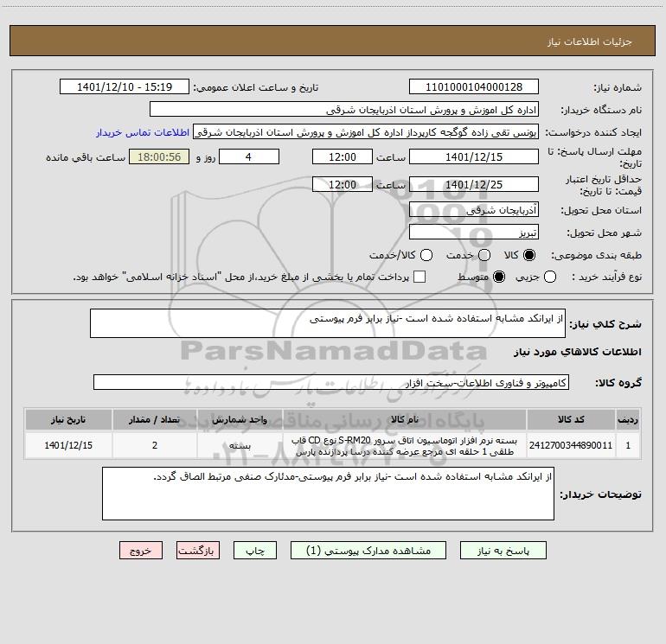Click the buyer organization name field

344,110
